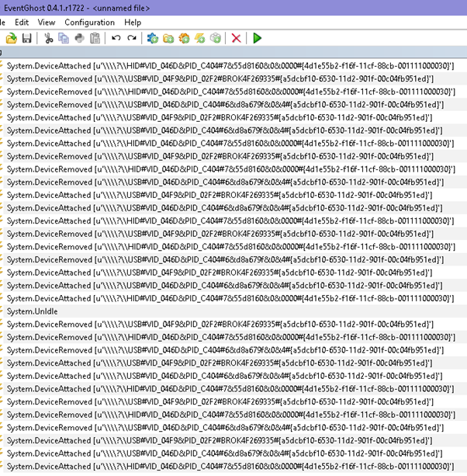Select the bottommost System.DeviceAttached log entry
This screenshot has width=467, height=476.
tap(233, 467)
